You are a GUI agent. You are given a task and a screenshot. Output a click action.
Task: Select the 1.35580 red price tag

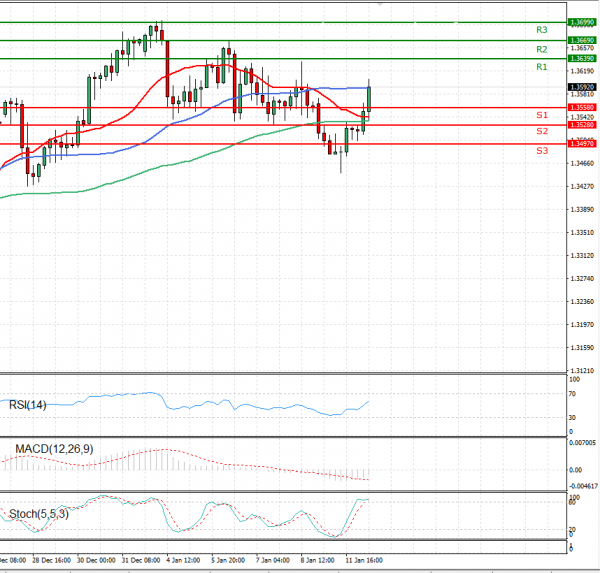pos(581,107)
